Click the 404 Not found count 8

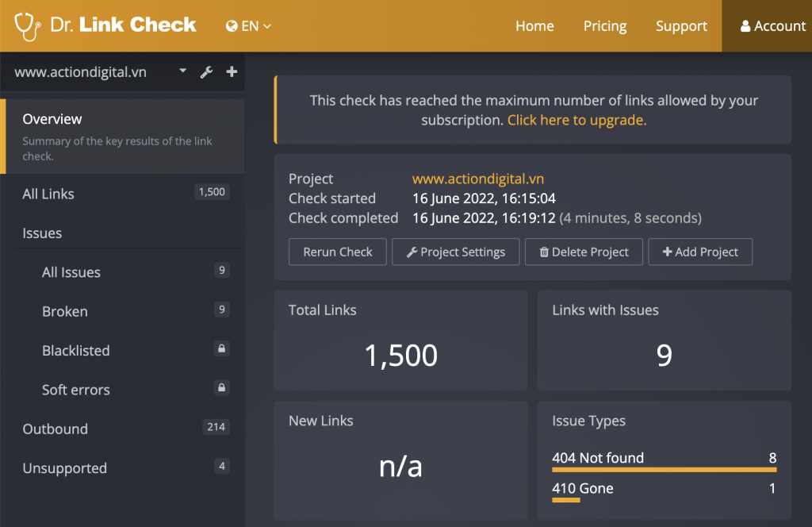[x=772, y=458]
